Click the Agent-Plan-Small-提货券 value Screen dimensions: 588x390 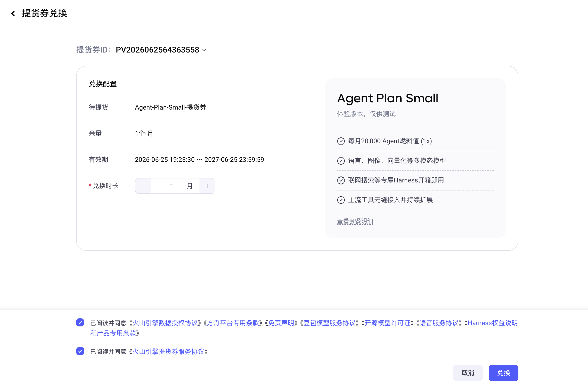tap(170, 108)
